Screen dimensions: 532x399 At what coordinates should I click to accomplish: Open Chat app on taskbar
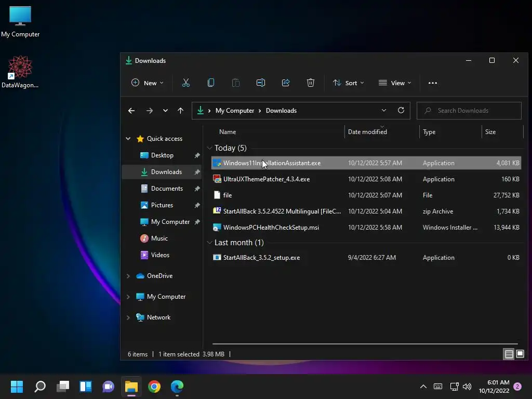[108, 387]
